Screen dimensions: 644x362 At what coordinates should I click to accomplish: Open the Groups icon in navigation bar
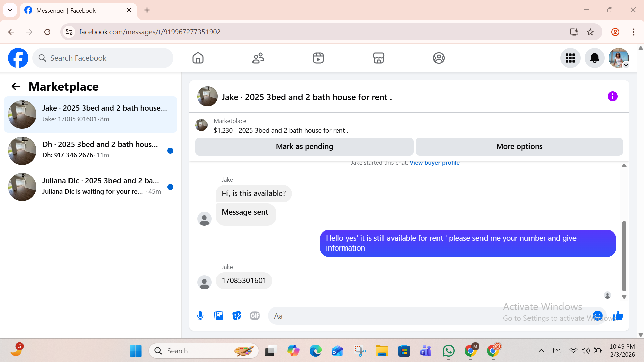pos(439,58)
